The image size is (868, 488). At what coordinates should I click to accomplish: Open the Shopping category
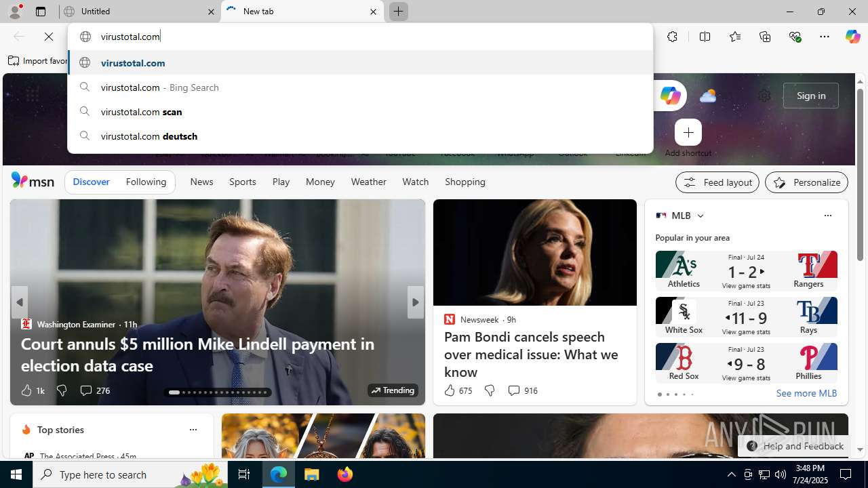465,182
